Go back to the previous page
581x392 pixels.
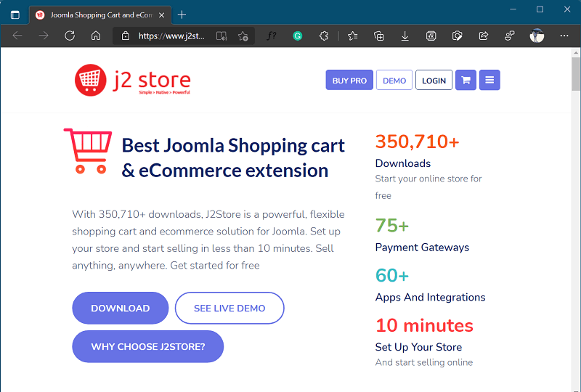pos(17,36)
